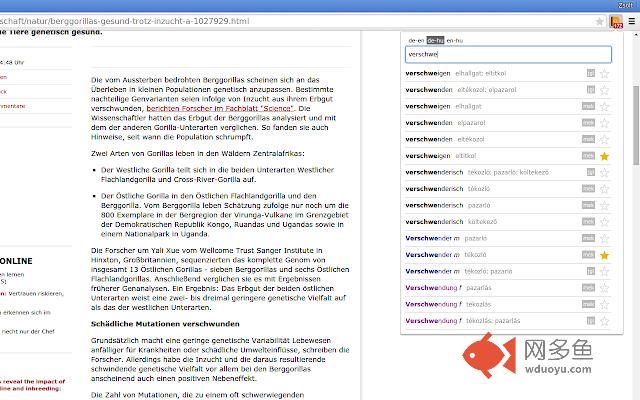Select 'Verschwendung f tékozlás; pazarlás' result row
This screenshot has width=640, height=400.
point(508,321)
